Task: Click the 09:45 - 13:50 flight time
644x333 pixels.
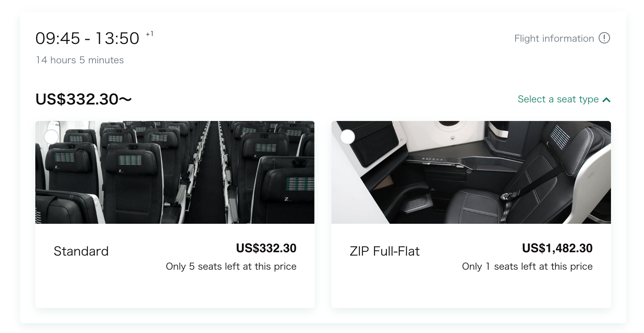Action: 87,38
